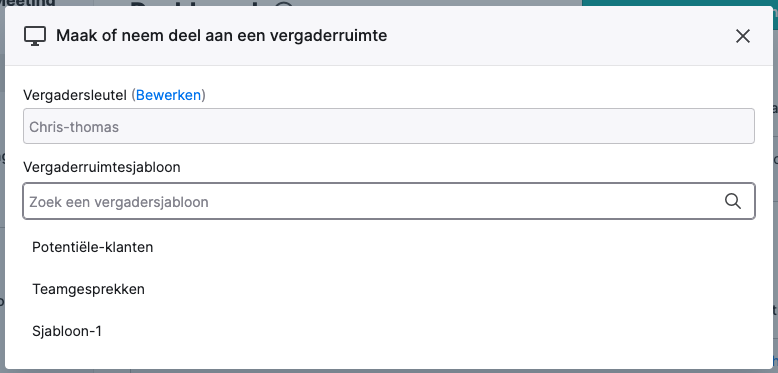Click the magnifier icon in the template search
The height and width of the screenshot is (373, 778).
pyautogui.click(x=732, y=201)
